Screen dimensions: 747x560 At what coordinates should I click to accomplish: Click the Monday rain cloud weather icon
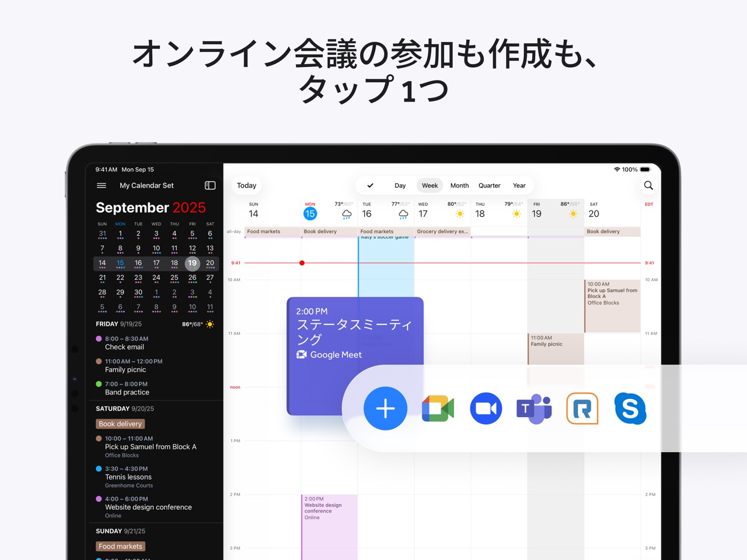(347, 214)
